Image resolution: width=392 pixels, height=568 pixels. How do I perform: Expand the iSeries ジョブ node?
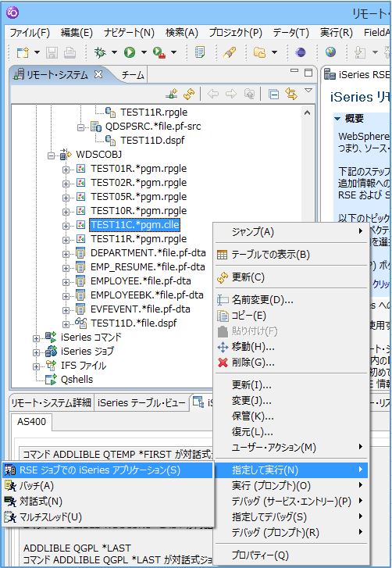tap(36, 352)
